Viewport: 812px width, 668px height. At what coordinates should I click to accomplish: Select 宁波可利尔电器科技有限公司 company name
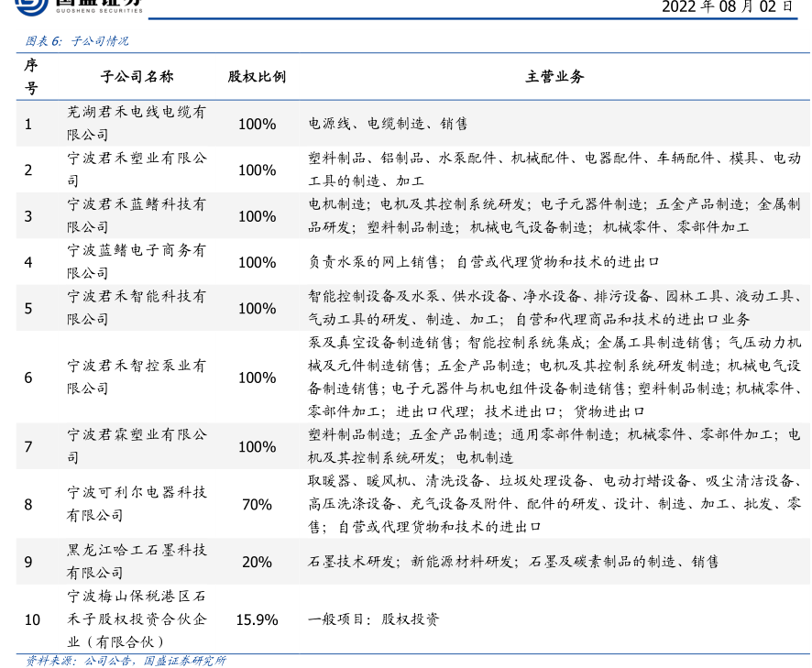tap(137, 504)
